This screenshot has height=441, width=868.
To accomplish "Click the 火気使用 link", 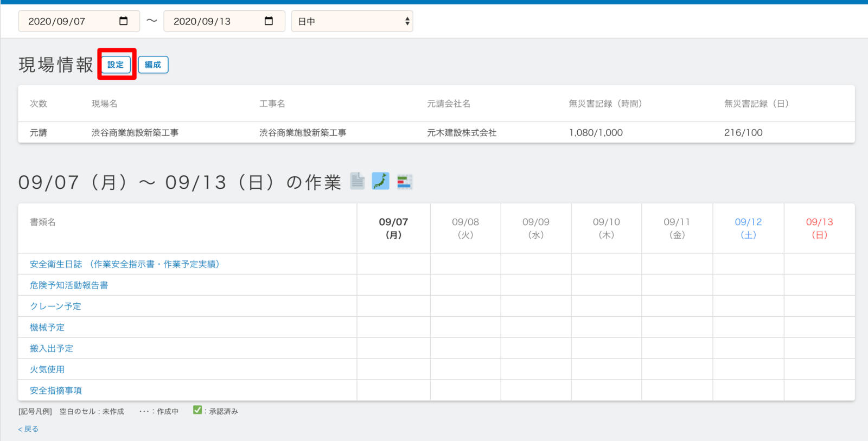I will pyautogui.click(x=47, y=369).
